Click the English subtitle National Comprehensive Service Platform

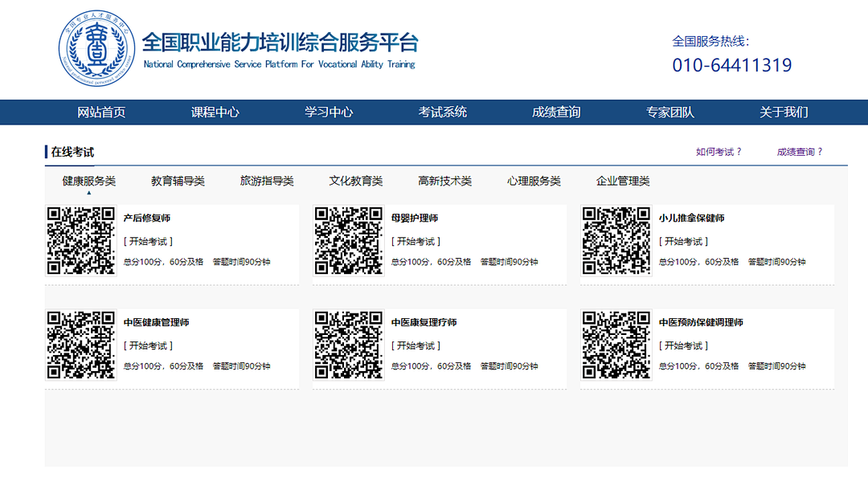[279, 64]
